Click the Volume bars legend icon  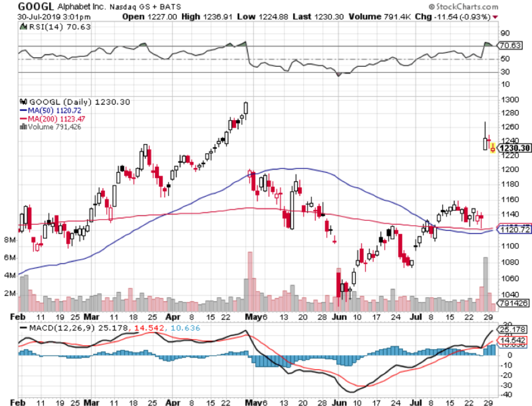pyautogui.click(x=24, y=127)
